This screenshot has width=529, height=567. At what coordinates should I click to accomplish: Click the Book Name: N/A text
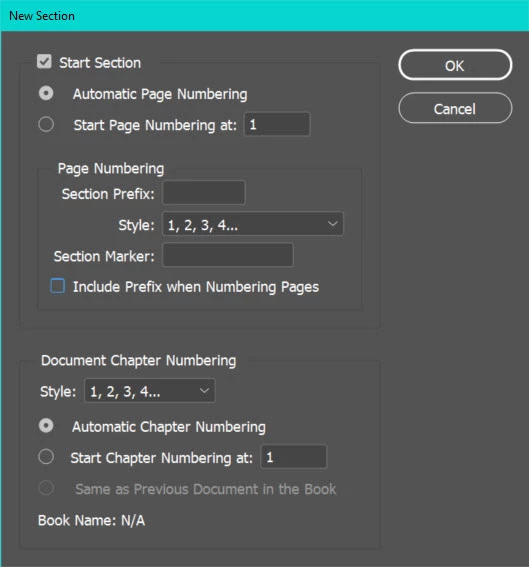pos(91,521)
